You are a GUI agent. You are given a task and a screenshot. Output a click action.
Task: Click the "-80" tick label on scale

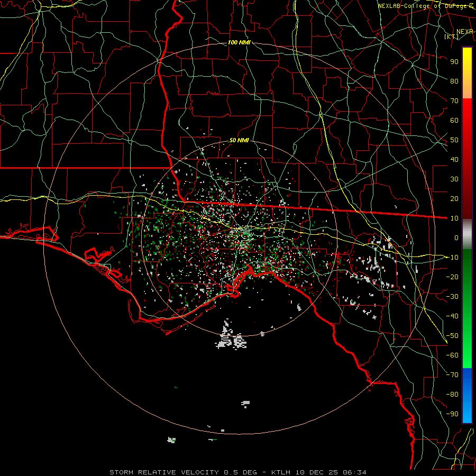(x=452, y=395)
